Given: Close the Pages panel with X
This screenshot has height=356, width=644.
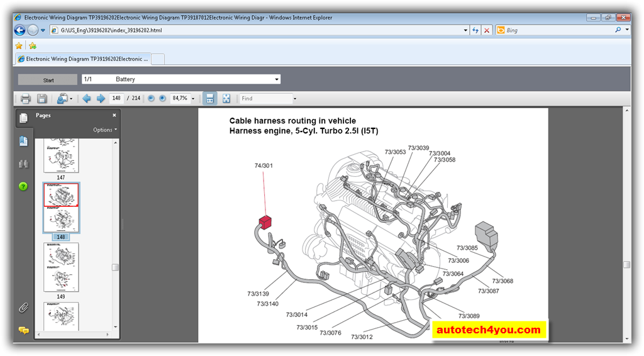Looking at the screenshot, I should click(114, 116).
